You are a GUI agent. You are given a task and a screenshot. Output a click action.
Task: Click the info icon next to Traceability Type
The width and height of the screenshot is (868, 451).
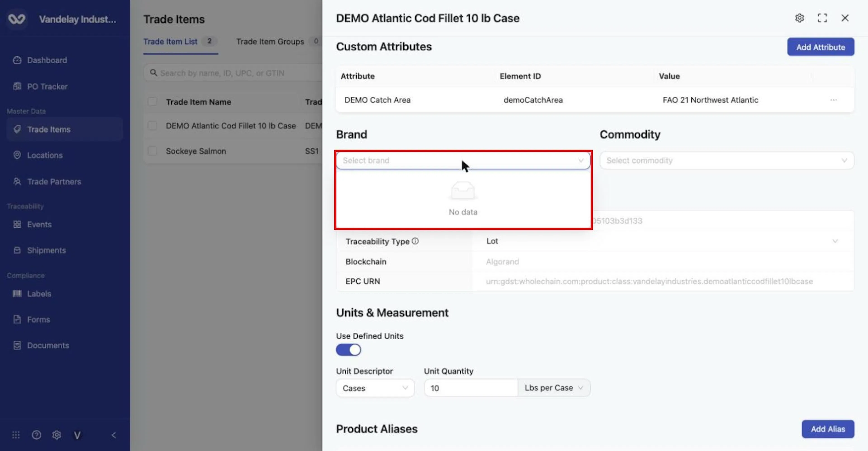tap(415, 241)
